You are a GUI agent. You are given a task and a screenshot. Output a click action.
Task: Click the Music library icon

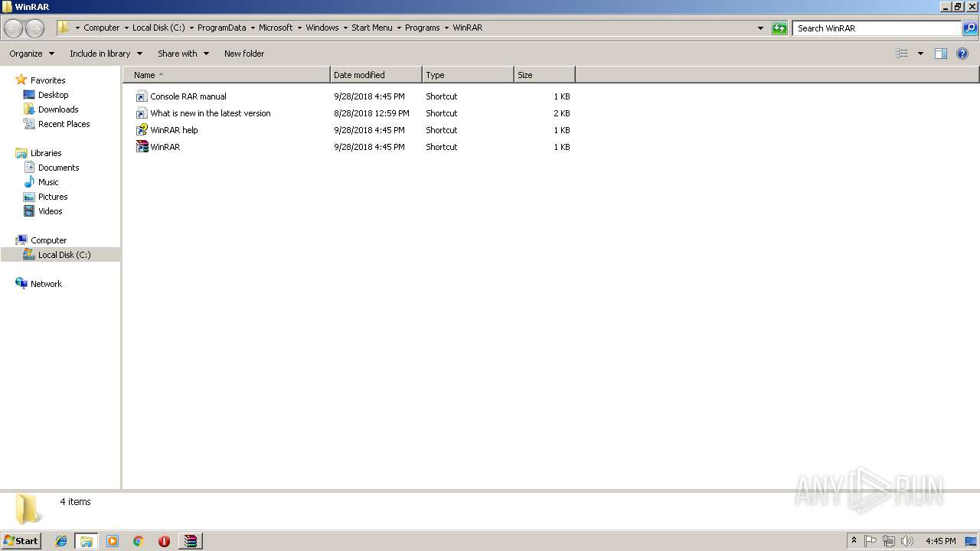(x=29, y=182)
